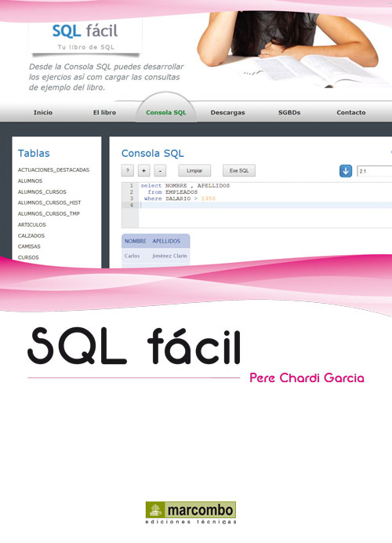Open the El libro menu item
Screen dimensions: 392x543
click(x=104, y=112)
